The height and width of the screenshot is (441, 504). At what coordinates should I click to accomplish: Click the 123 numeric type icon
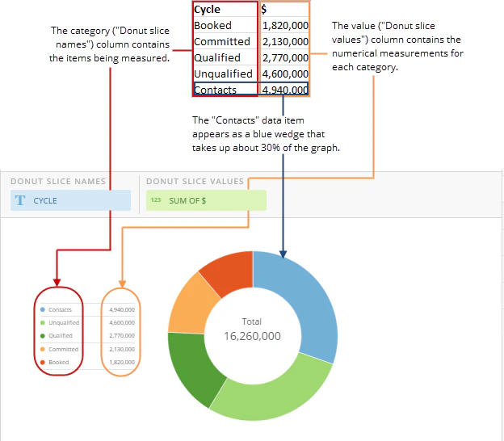(x=156, y=200)
